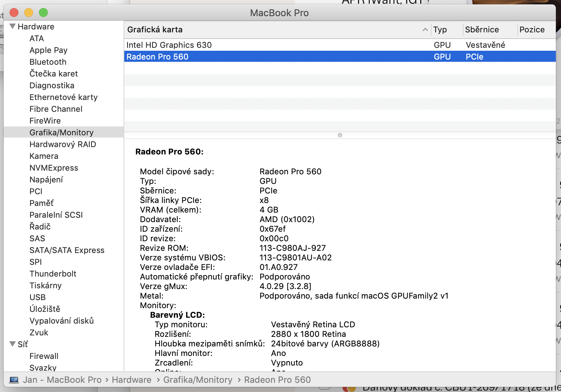
Task: Click the Verze ovladače EFI value 01.A0.927
Action: point(279,267)
